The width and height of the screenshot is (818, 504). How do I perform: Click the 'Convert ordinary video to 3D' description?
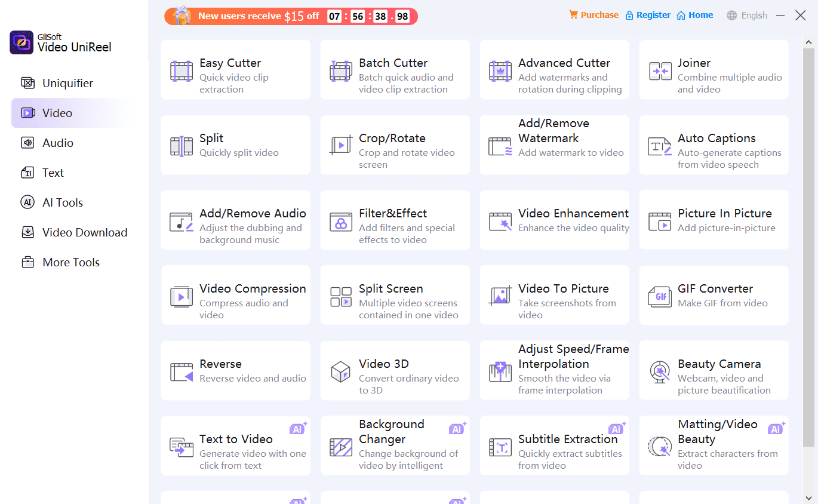(409, 384)
